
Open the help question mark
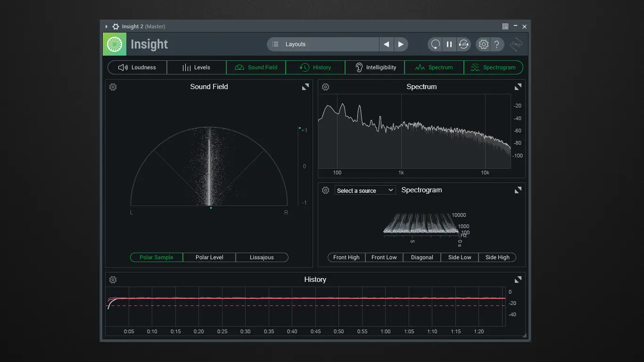click(497, 44)
